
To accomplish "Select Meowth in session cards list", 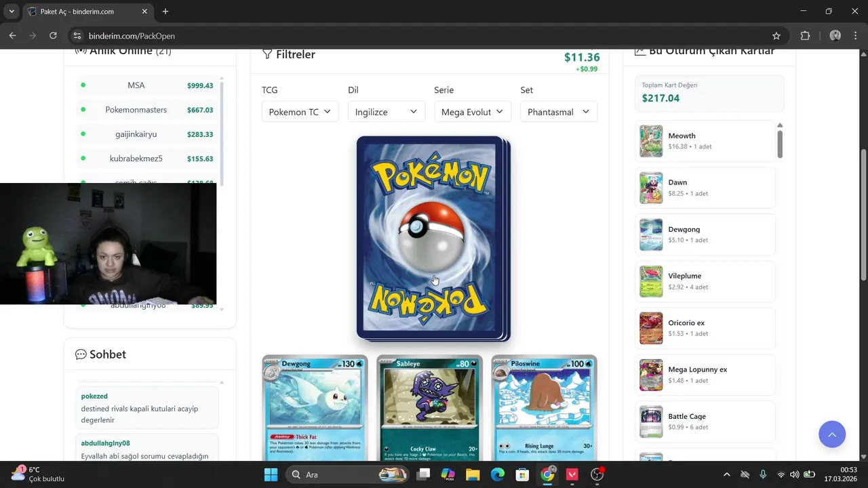I will (705, 141).
